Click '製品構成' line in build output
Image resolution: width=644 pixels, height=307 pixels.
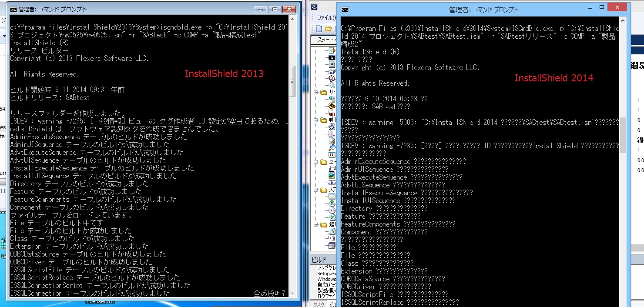[326, 290]
